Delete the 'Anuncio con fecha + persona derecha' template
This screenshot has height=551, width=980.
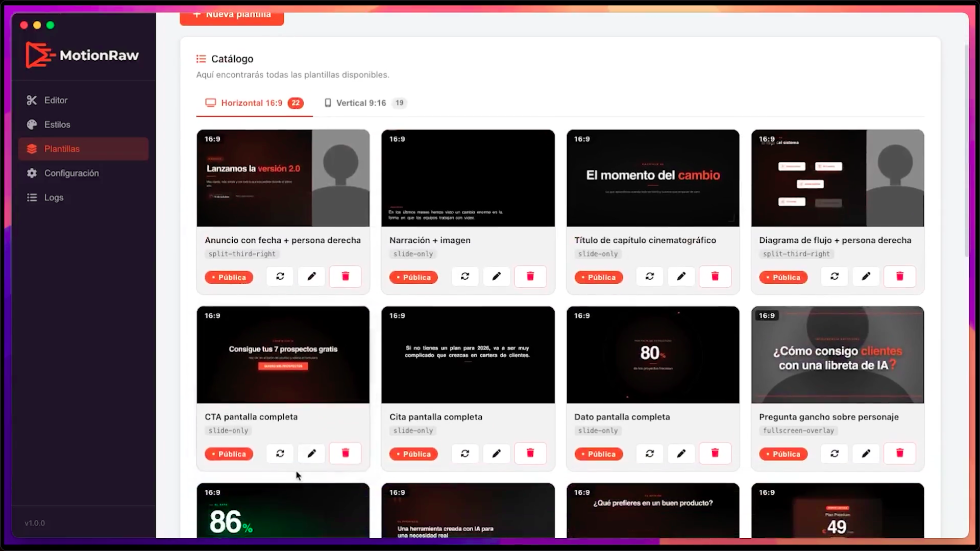click(x=346, y=277)
